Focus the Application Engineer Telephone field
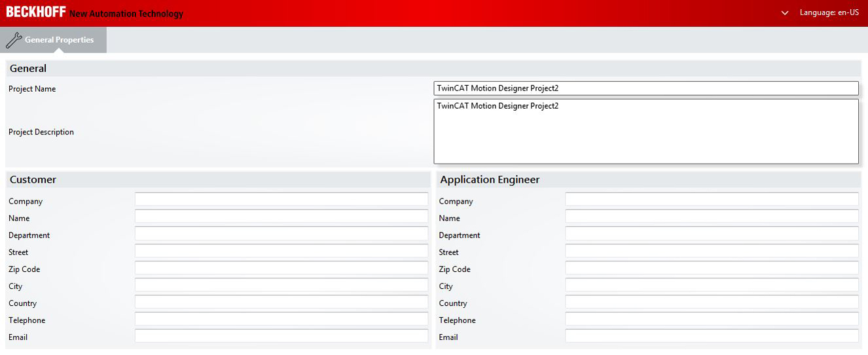This screenshot has height=355, width=868. (x=712, y=318)
